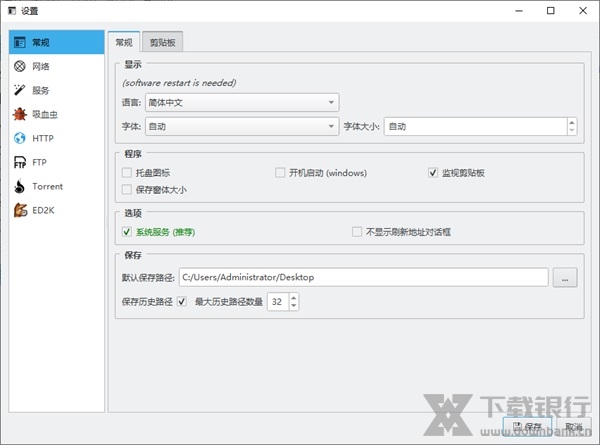This screenshot has width=600, height=445.
Task: Click the 保存 button
Action: tap(527, 426)
